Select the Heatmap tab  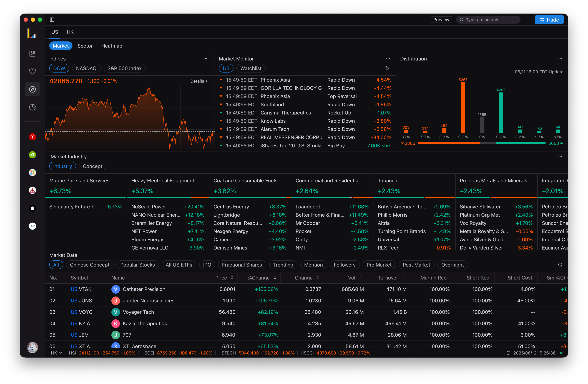(x=112, y=46)
